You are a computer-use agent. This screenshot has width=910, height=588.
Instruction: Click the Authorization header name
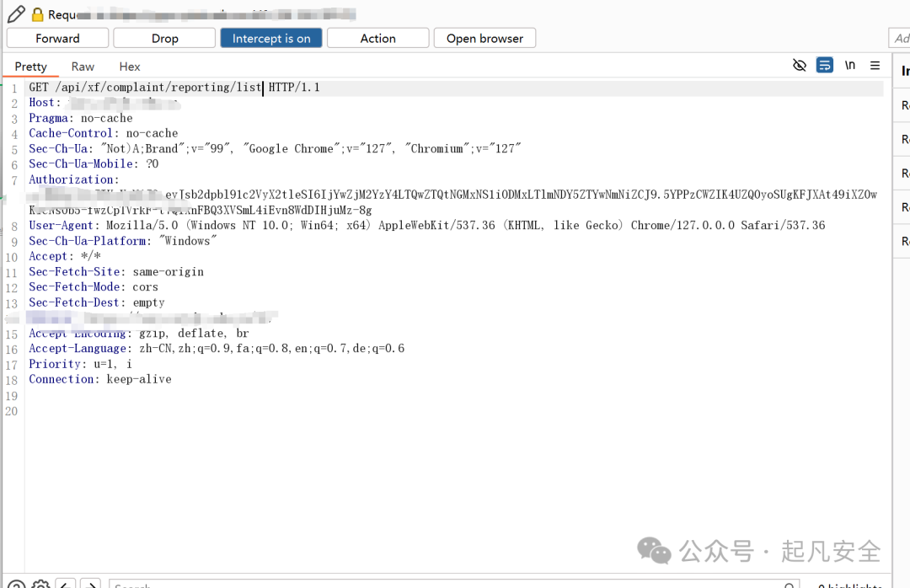pyautogui.click(x=73, y=180)
